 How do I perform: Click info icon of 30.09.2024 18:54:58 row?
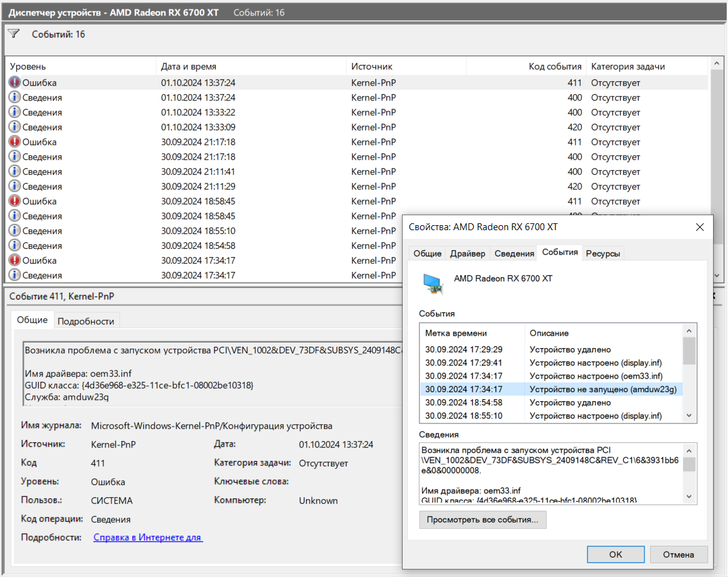tap(15, 245)
